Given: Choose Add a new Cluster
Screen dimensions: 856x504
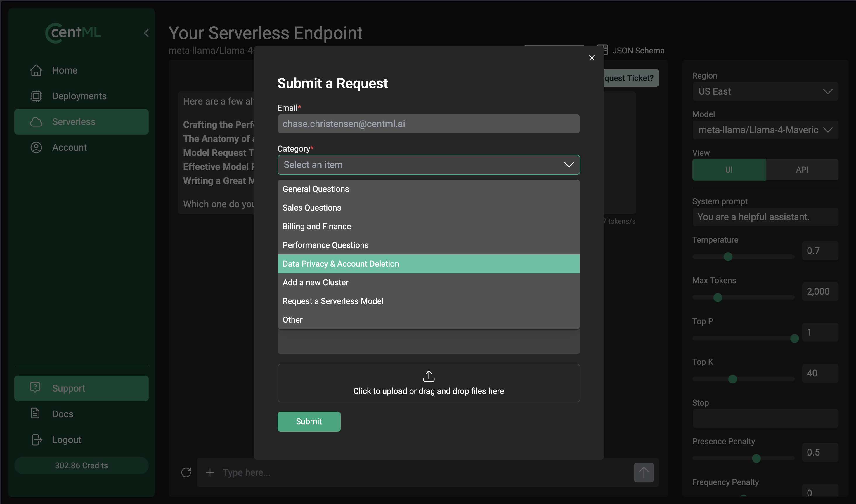Looking at the screenshot, I should [x=428, y=282].
